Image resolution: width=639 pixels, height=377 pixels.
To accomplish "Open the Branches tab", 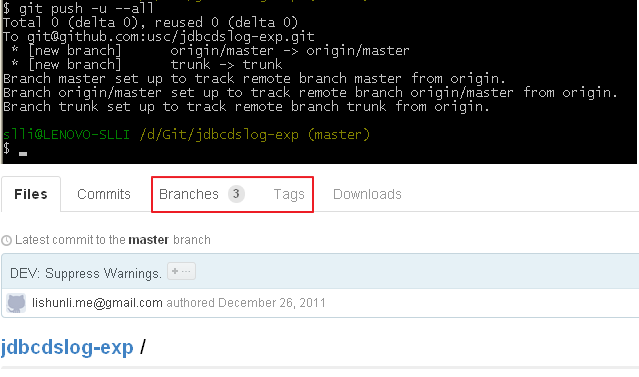I will click(189, 194).
